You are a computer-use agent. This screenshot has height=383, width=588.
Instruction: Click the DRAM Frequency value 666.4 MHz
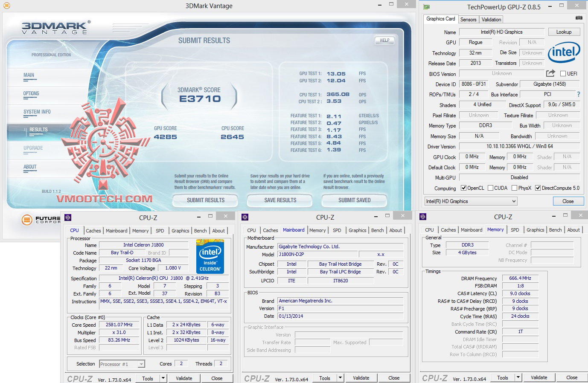pyautogui.click(x=520, y=278)
